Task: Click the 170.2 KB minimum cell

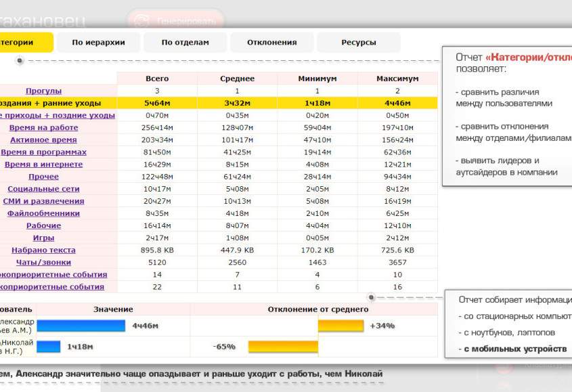Action: coord(317,250)
